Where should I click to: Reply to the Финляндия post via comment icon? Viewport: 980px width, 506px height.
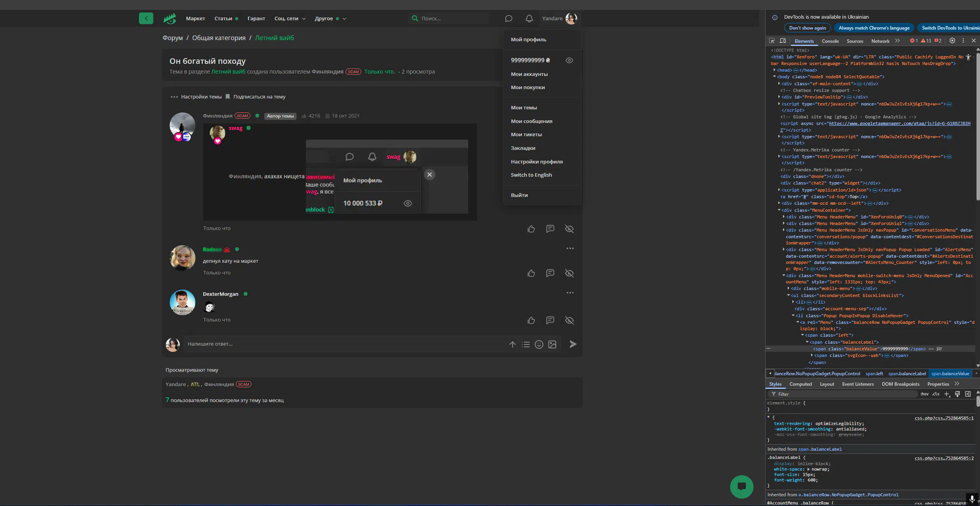pos(550,229)
